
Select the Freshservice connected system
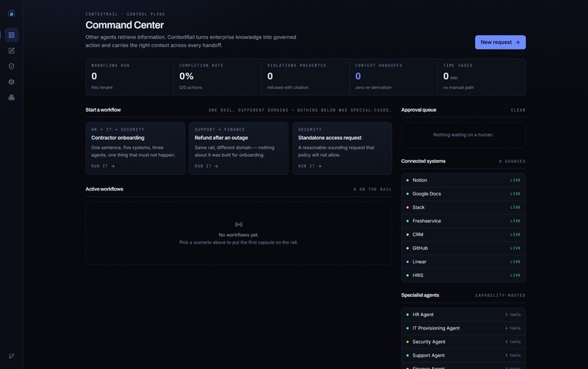click(x=463, y=221)
